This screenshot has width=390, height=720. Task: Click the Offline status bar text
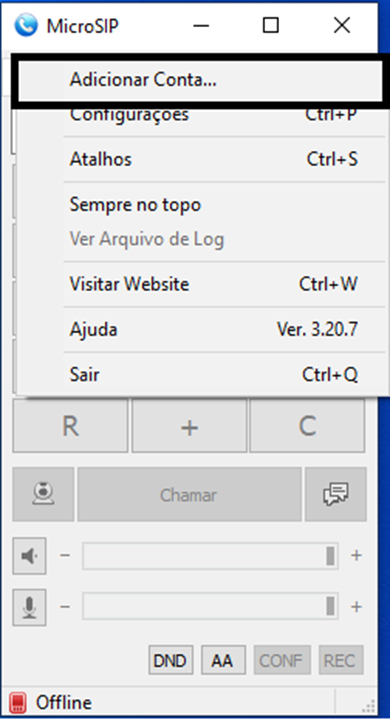(64, 703)
